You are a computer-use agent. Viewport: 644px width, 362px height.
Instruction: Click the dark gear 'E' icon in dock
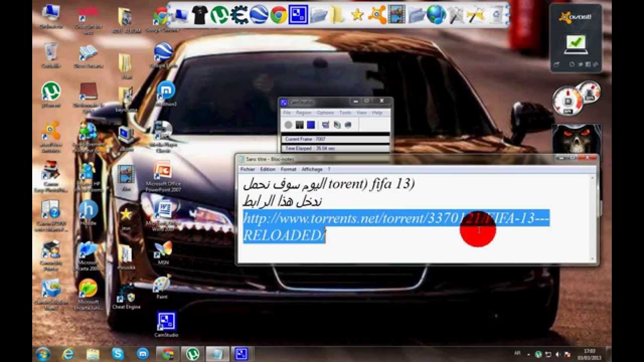click(239, 15)
